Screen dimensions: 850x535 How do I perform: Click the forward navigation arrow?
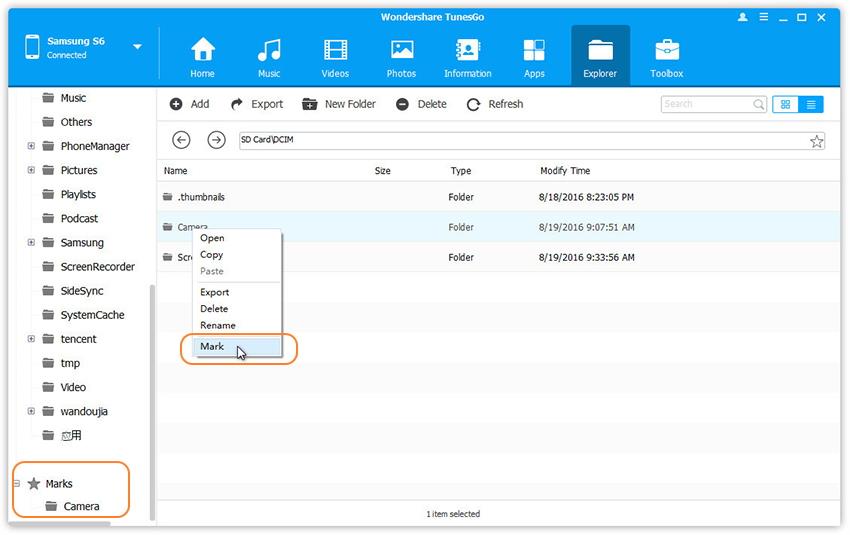[x=216, y=141]
